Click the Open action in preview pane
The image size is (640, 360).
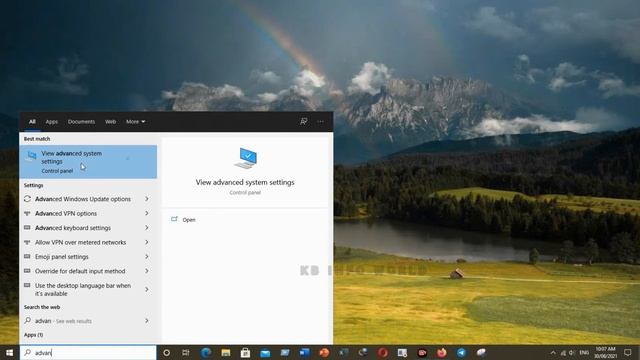tap(189, 220)
